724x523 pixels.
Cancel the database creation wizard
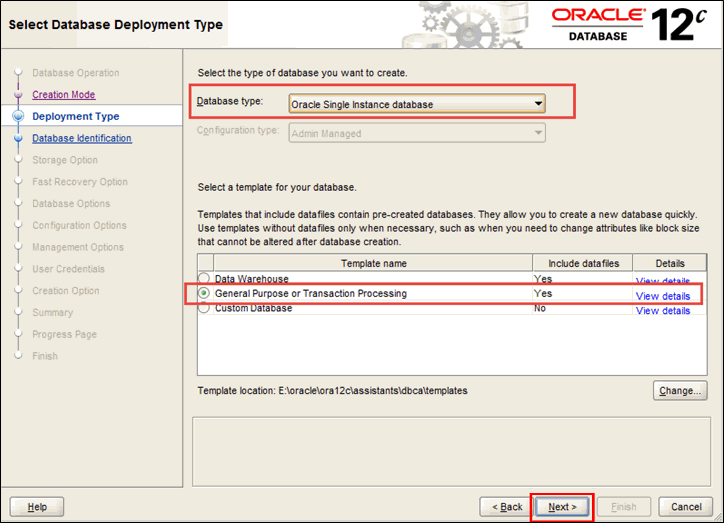[x=686, y=507]
